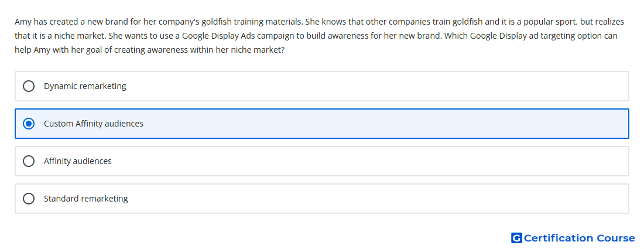Click empty area of Dynamic remarketing option box

tap(375, 86)
